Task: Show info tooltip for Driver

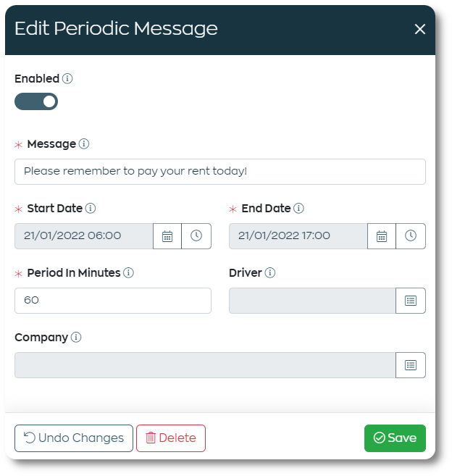Action: pos(270,272)
